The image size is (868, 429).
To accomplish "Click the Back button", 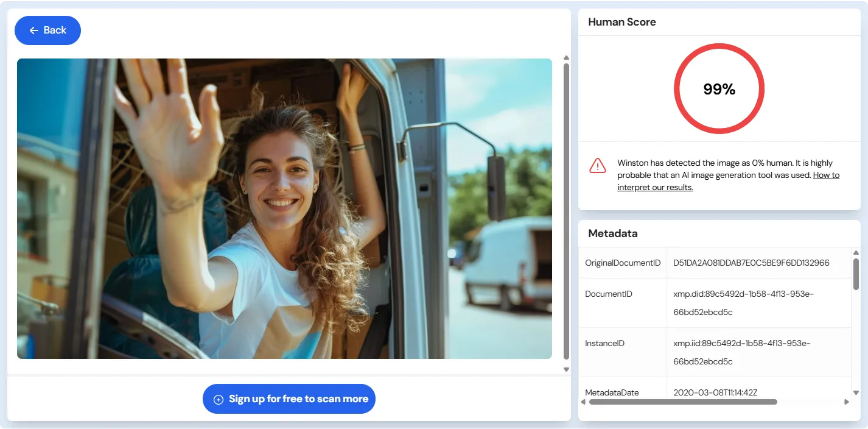I will coord(47,30).
